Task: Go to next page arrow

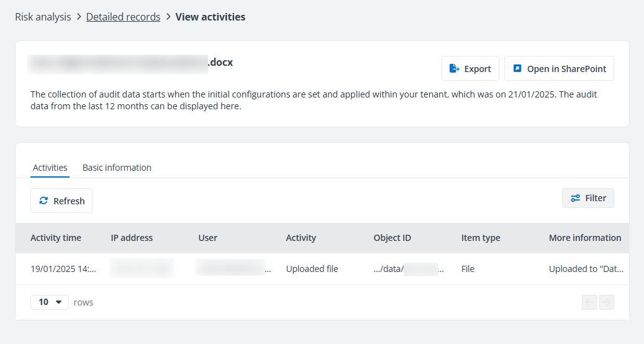Action: 607,302
